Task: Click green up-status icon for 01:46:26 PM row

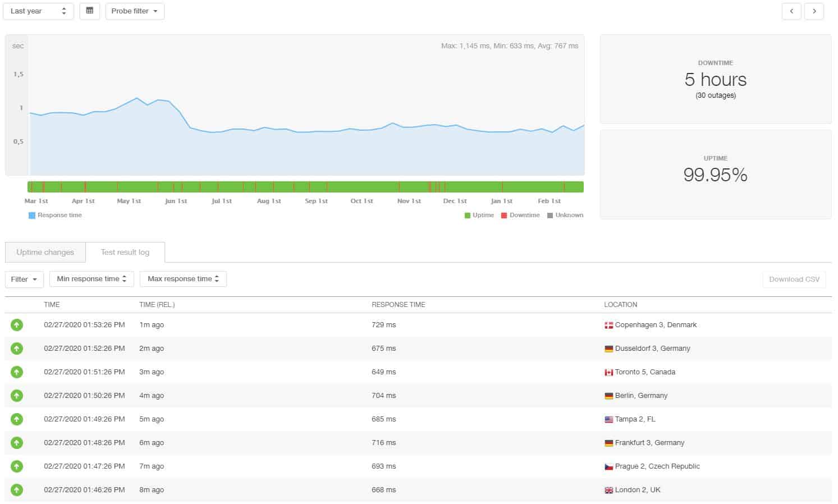Action: point(17,490)
